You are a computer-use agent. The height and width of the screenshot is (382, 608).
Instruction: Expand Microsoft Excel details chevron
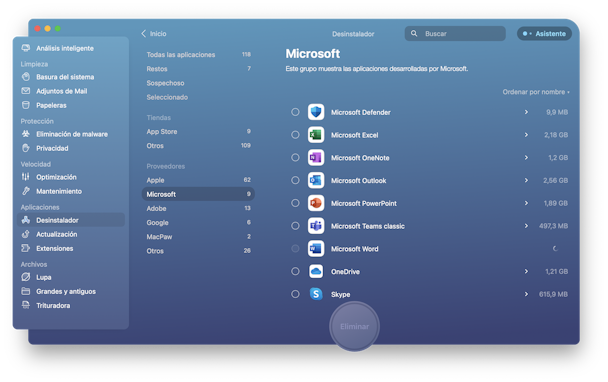click(x=526, y=135)
